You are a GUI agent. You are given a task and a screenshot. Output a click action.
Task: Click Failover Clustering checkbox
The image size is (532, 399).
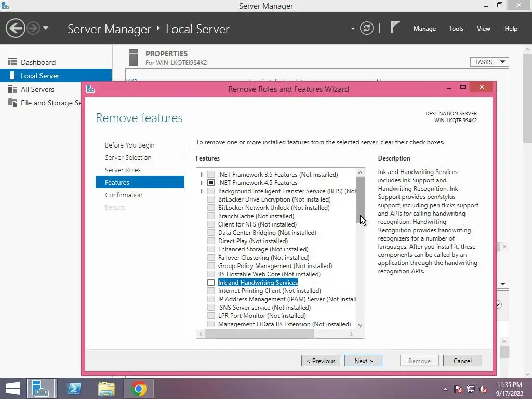click(x=211, y=258)
